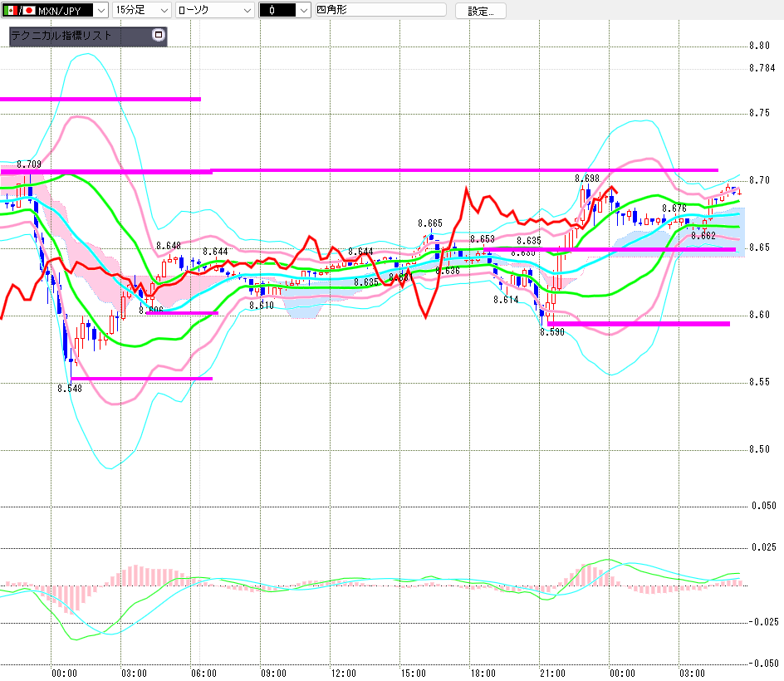The image size is (784, 681).
Task: Click the MACD histogram peak near 03:00
Action: click(x=134, y=576)
